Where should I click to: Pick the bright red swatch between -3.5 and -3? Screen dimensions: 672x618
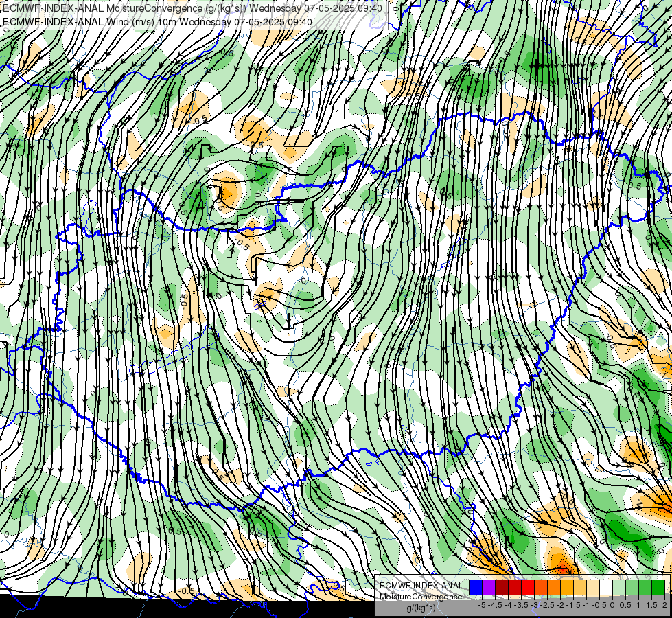click(528, 587)
